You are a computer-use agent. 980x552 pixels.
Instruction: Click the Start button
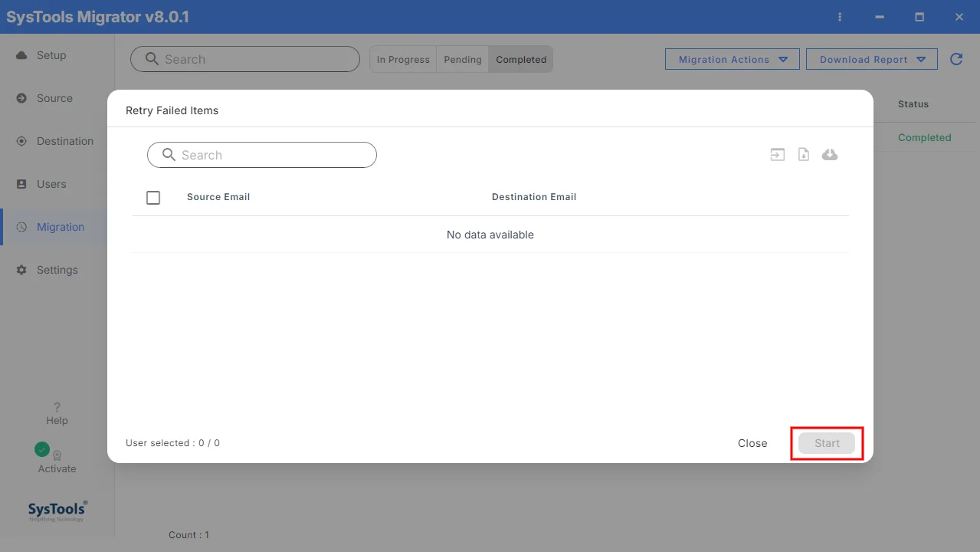(x=827, y=443)
